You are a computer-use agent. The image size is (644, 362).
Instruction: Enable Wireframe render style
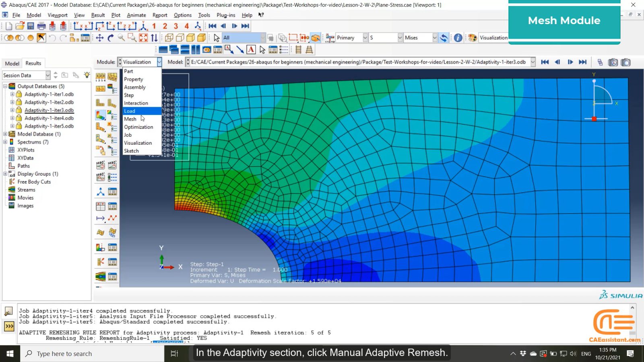pyautogui.click(x=169, y=38)
